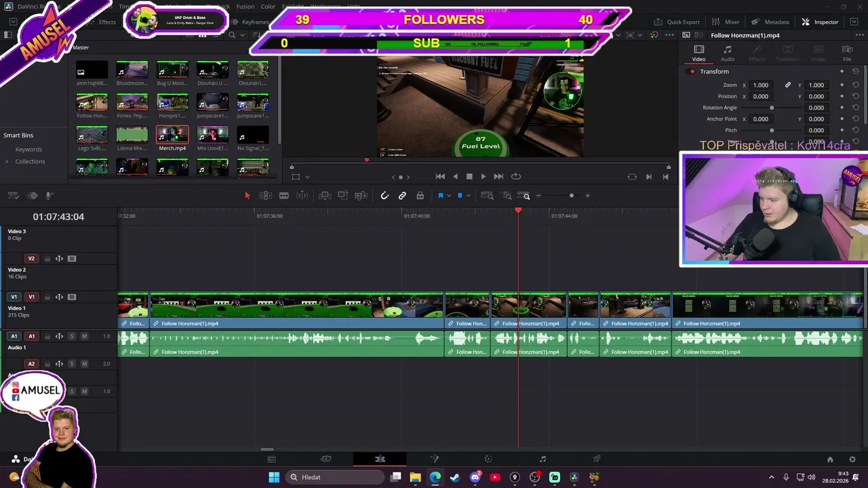Switch to the Fusion page icon

pyautogui.click(x=435, y=459)
